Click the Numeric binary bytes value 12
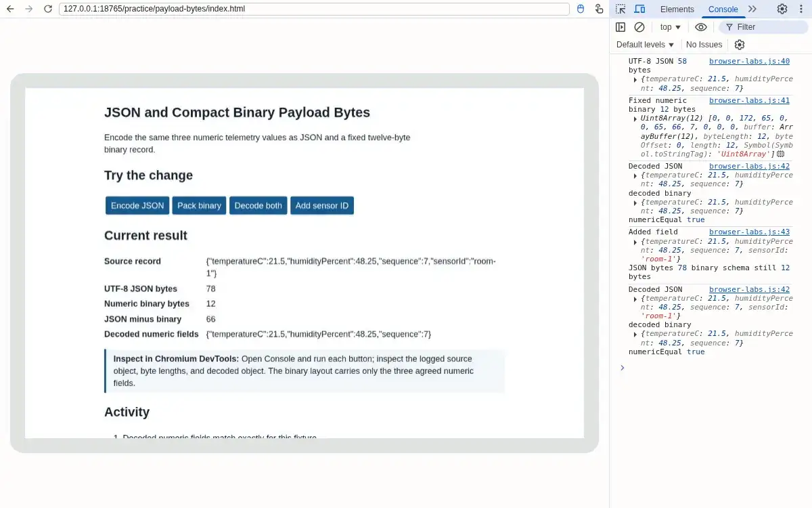 coord(211,304)
